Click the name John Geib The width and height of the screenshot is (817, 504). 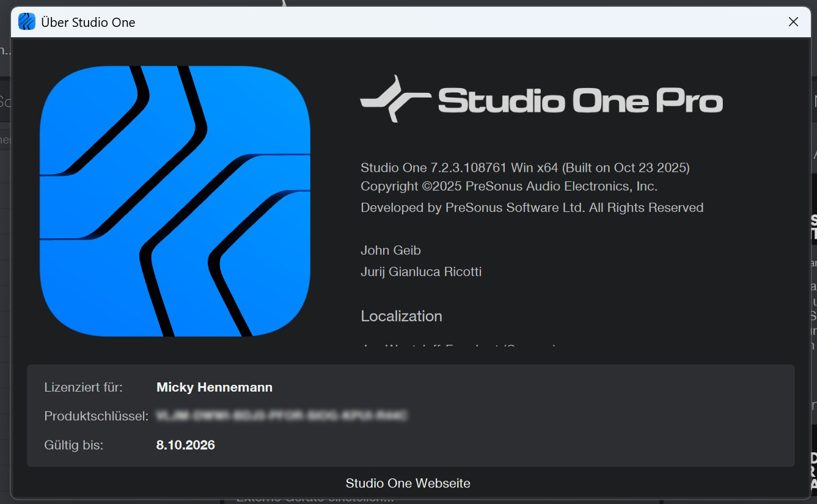pyautogui.click(x=390, y=250)
